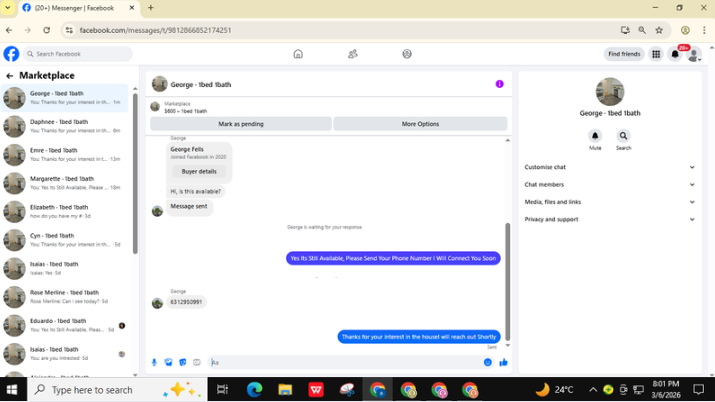Click the taskbar search box
The image size is (715, 402).
click(118, 390)
